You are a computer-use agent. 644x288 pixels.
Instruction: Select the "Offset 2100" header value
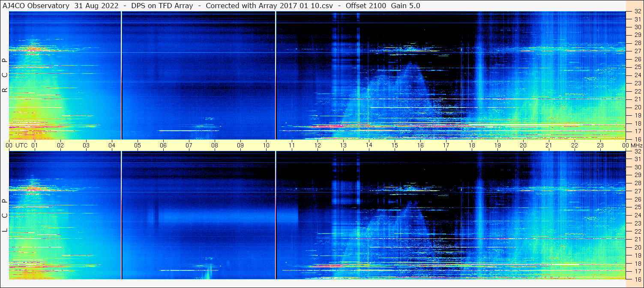[x=366, y=6]
